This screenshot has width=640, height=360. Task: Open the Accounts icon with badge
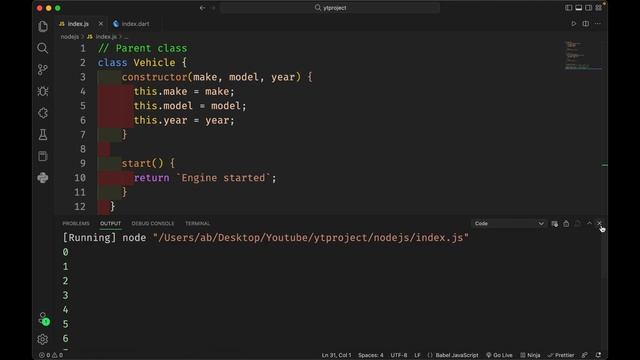click(43, 319)
